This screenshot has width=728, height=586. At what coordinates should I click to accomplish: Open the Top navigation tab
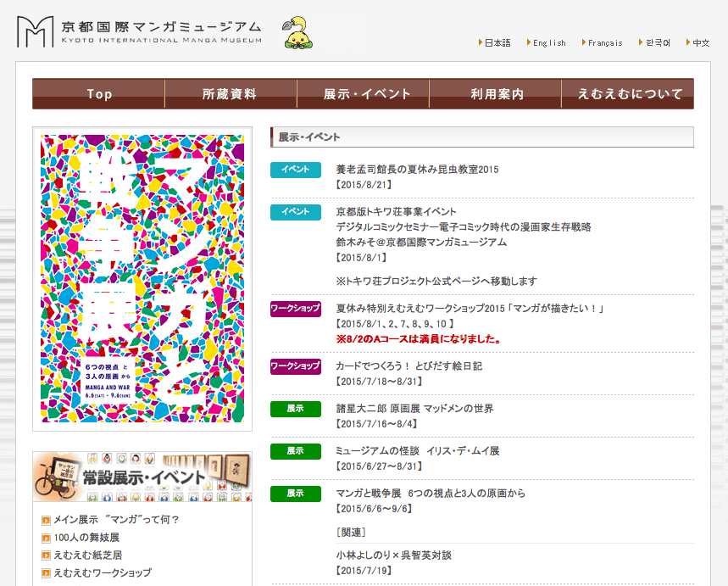[99, 94]
